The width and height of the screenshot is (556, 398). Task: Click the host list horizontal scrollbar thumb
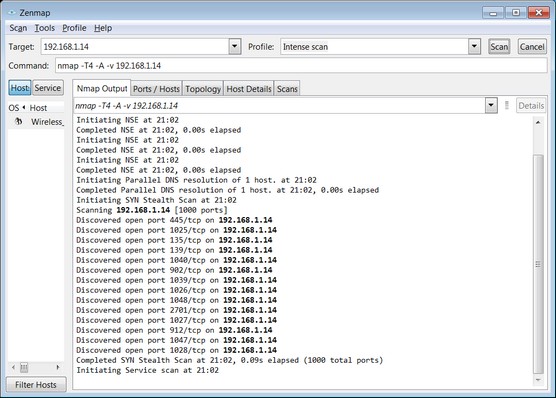pos(24,367)
